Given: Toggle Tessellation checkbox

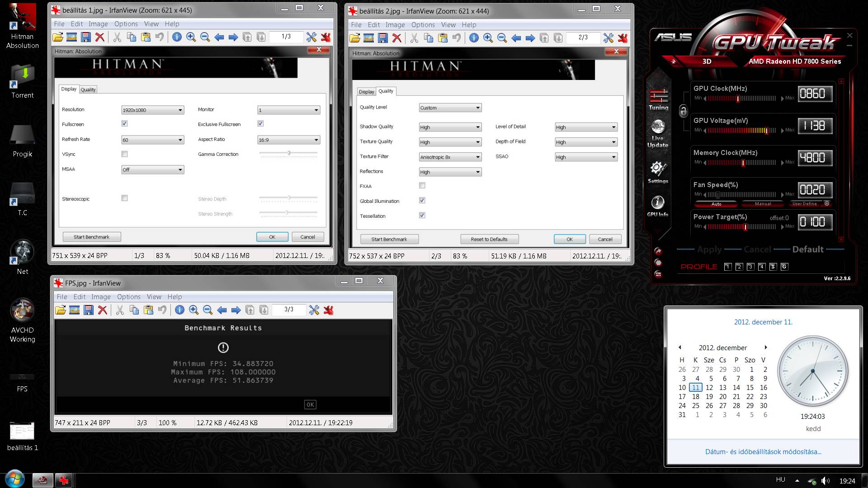Looking at the screenshot, I should coord(422,215).
